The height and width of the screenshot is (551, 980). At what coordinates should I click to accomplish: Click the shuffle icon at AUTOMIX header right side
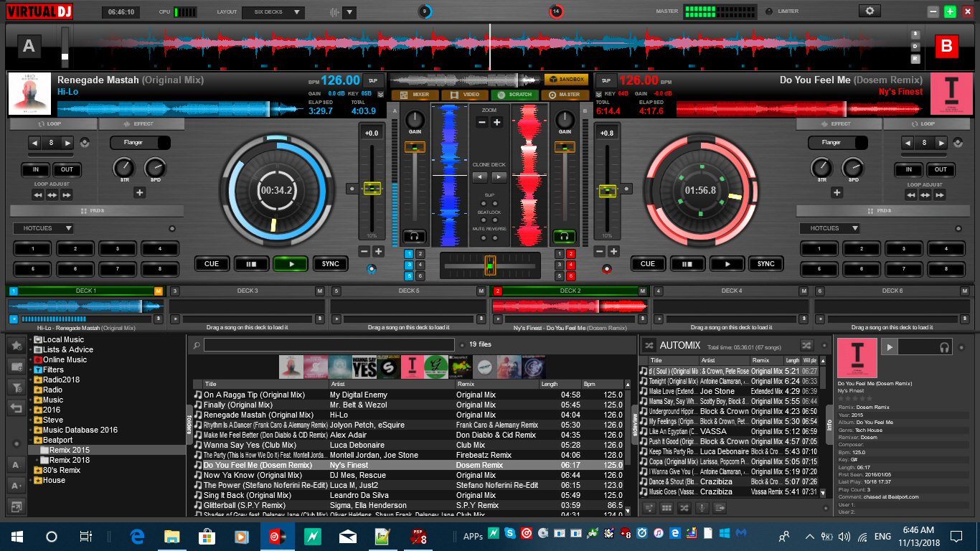[x=807, y=345]
